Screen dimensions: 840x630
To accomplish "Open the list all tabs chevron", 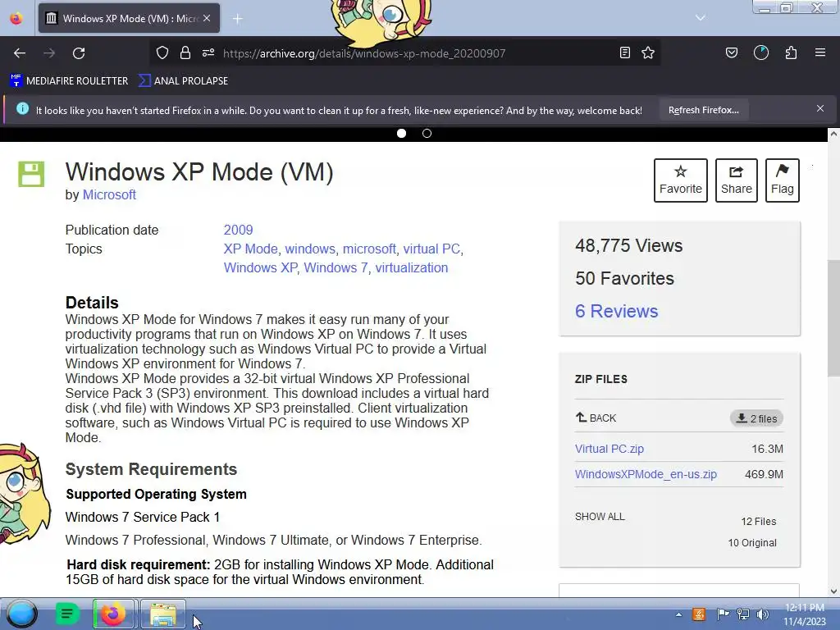I will pyautogui.click(x=701, y=18).
